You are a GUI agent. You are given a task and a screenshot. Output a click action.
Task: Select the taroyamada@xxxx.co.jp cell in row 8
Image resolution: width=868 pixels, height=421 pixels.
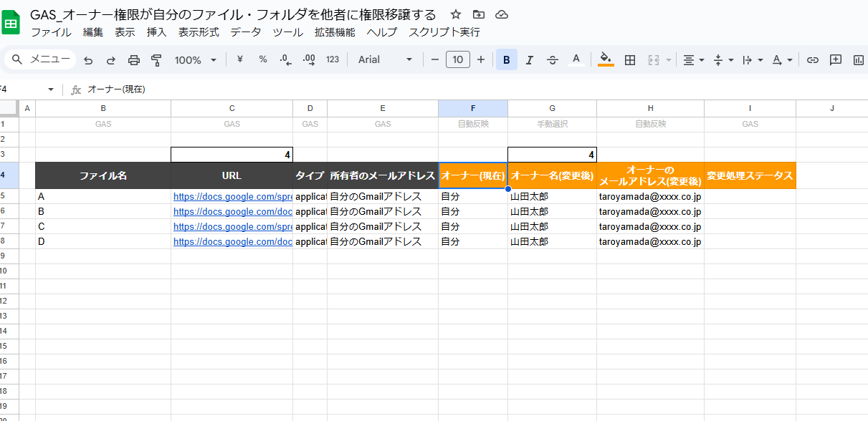click(650, 241)
